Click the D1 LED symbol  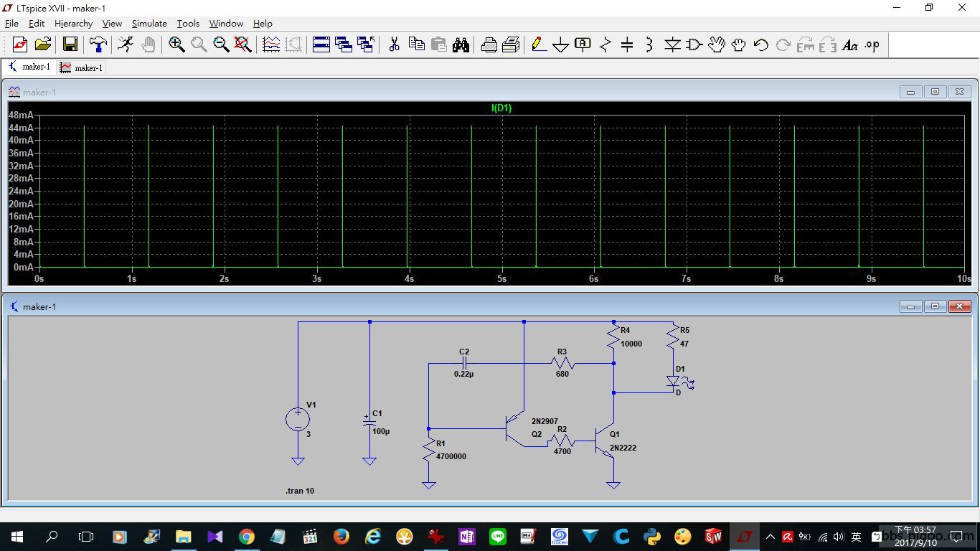coord(673,380)
